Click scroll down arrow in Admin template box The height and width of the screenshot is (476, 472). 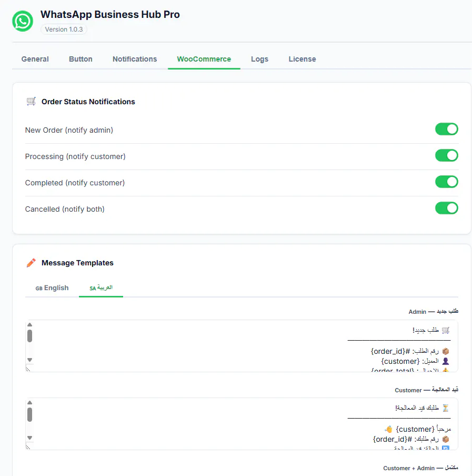(29, 360)
